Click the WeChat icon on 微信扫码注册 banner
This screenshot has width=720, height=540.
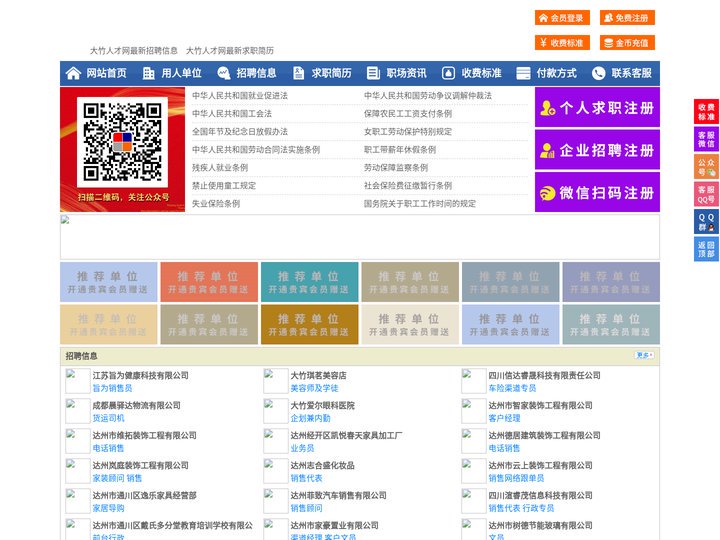[x=547, y=193]
